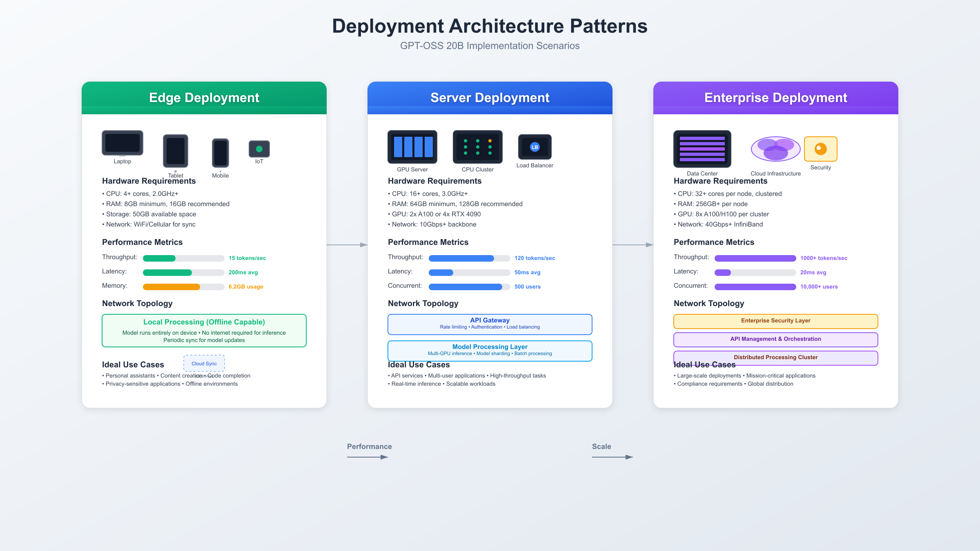Click 'CPU: 16+ cores, 3.0GHz+' line

click(428, 194)
